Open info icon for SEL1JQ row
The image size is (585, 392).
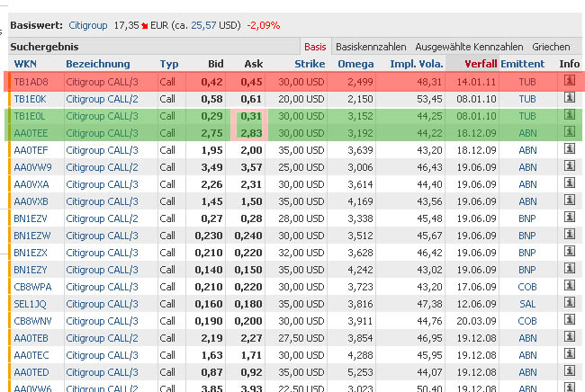point(570,302)
